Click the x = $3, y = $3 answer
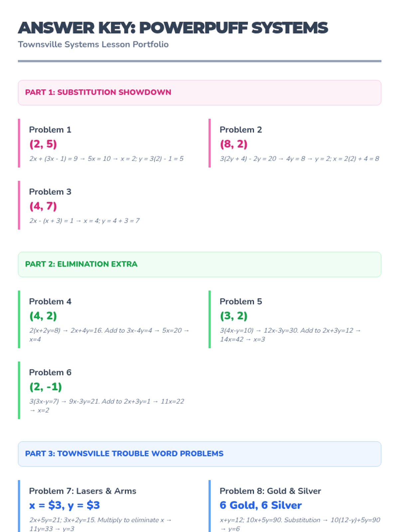399x532 pixels. 65,505
